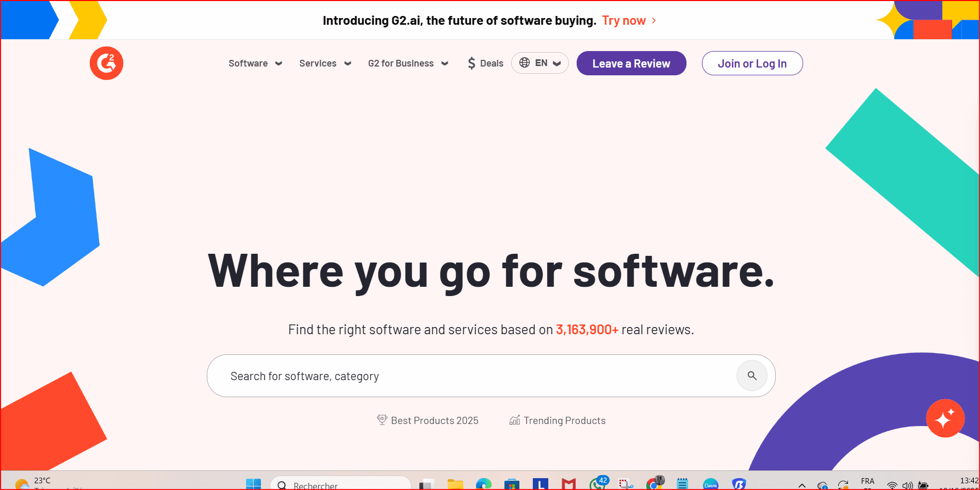Click the globe language icon
The image size is (980, 490).
click(525, 63)
